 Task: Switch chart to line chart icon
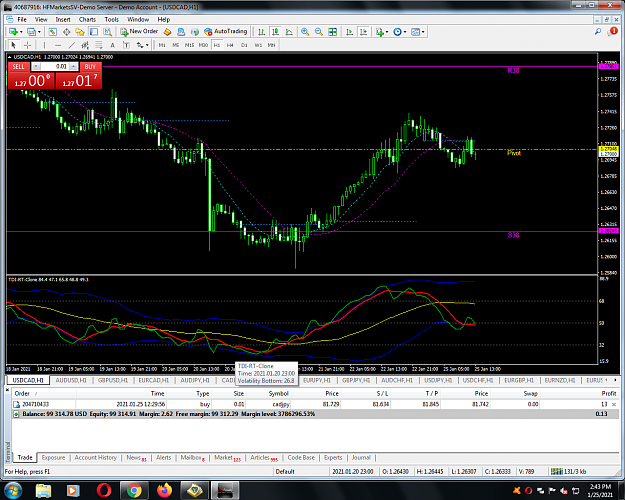(x=289, y=31)
